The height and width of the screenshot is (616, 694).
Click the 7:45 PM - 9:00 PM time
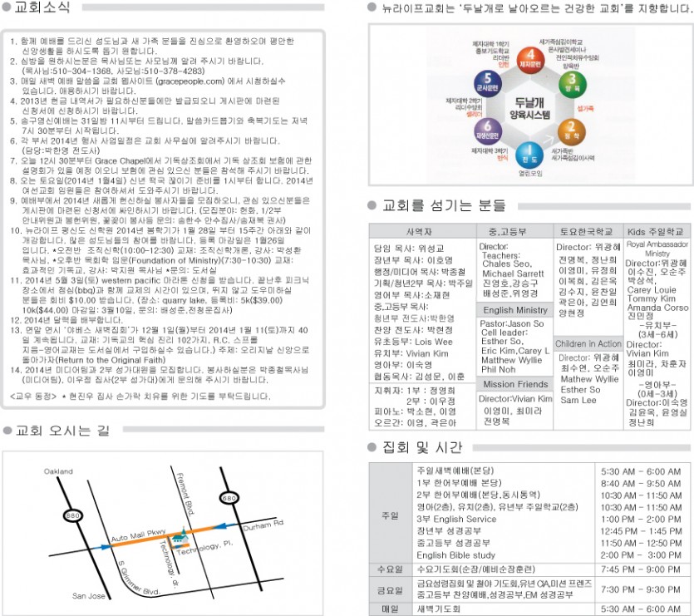pyautogui.click(x=641, y=569)
